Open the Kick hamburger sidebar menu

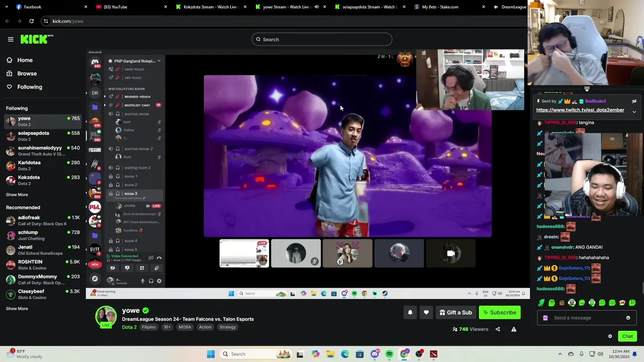(11, 39)
